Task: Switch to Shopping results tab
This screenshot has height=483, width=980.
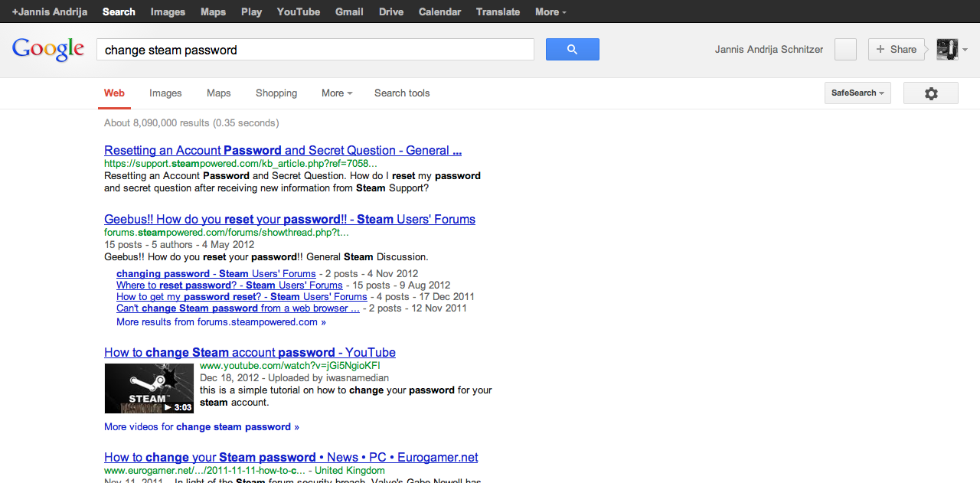Action: pyautogui.click(x=276, y=93)
